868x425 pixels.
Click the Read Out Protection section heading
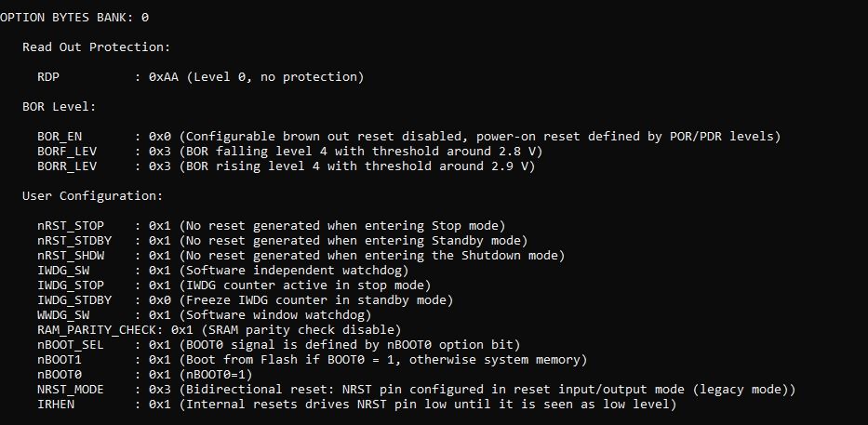click(x=97, y=46)
